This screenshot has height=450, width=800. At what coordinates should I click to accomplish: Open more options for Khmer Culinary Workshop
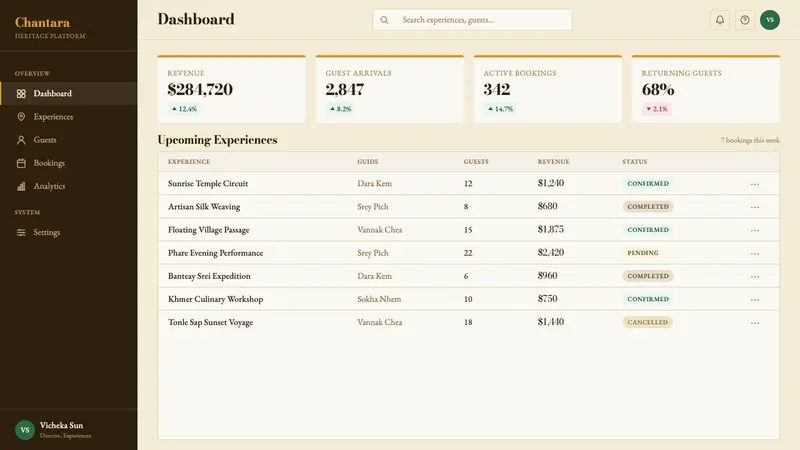coord(755,299)
